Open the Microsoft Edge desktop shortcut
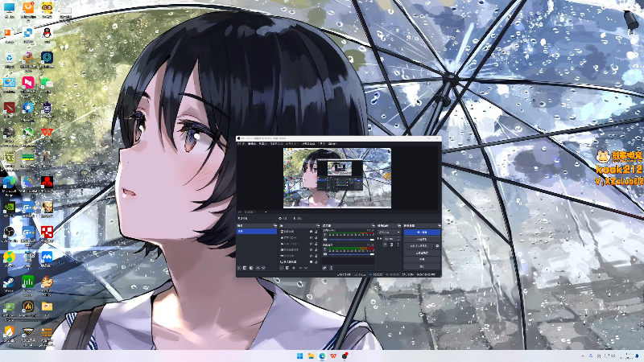644x362 pixels. [9, 184]
